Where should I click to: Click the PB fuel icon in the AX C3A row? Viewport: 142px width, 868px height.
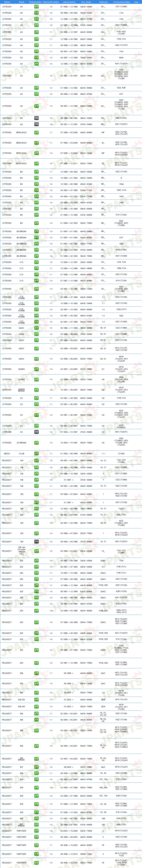click(x=36, y=19)
